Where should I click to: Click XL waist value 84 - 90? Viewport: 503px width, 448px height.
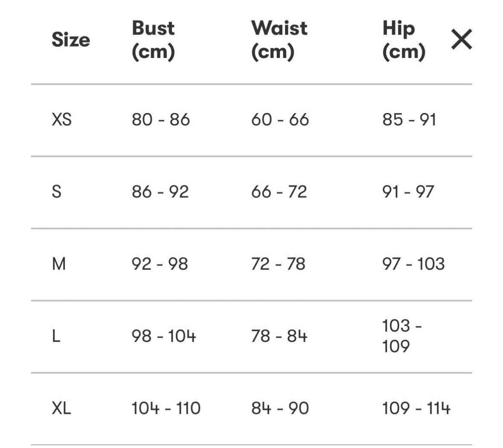(280, 409)
